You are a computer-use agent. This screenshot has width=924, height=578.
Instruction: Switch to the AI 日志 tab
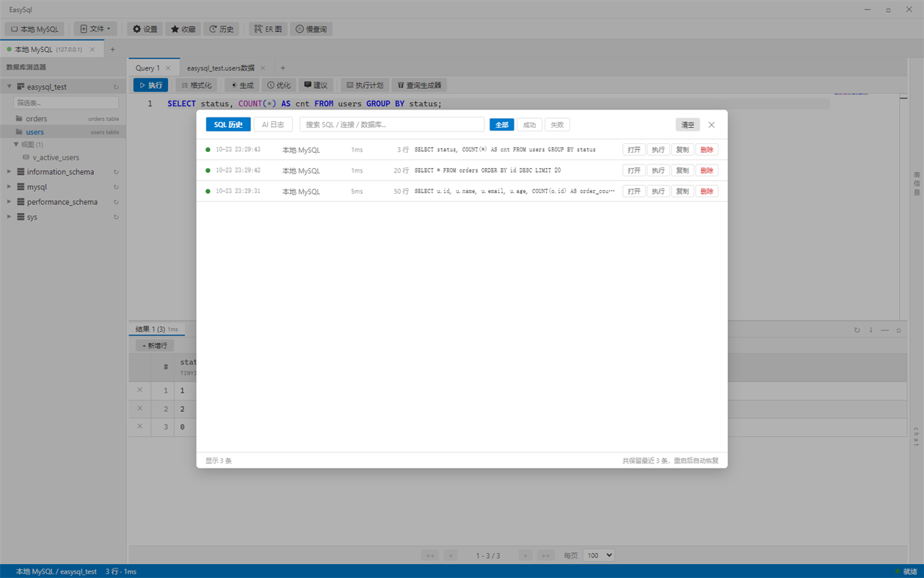click(273, 125)
